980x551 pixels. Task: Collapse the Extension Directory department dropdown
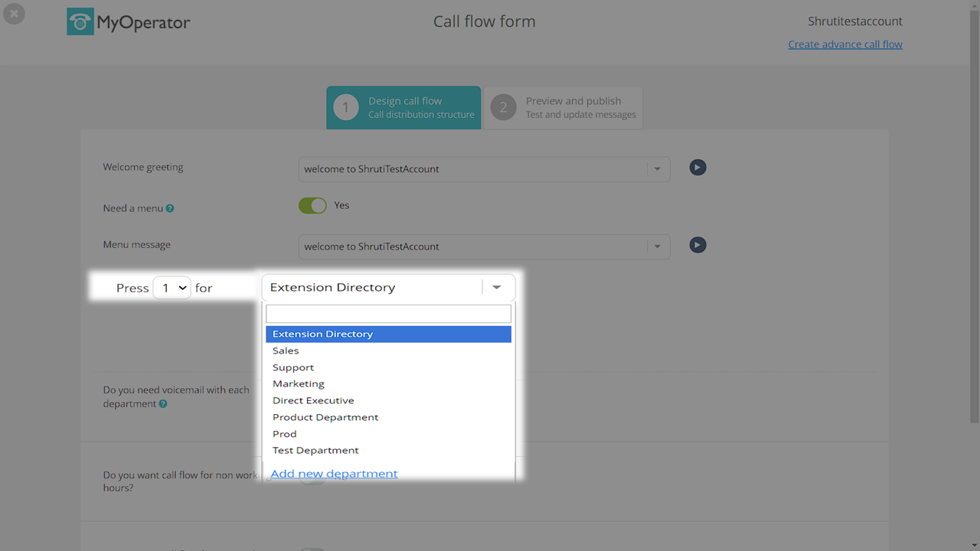(496, 288)
